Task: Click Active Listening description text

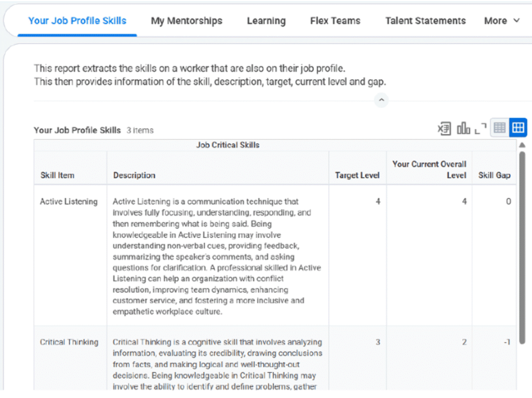Action: [217, 257]
